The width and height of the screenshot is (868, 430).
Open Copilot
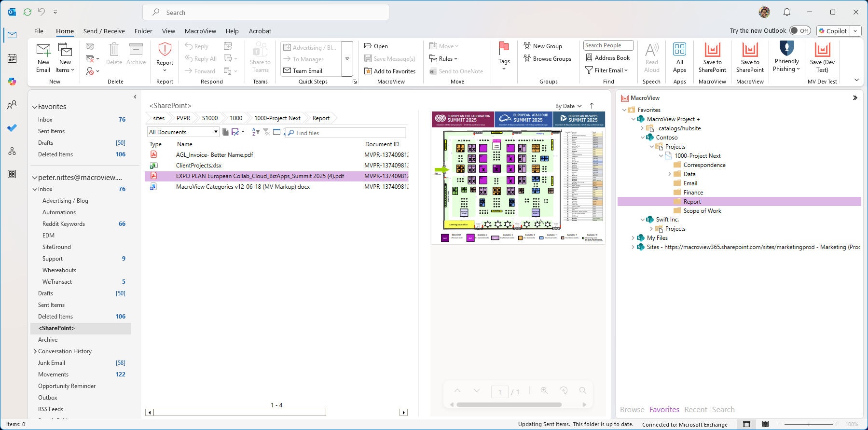[833, 31]
